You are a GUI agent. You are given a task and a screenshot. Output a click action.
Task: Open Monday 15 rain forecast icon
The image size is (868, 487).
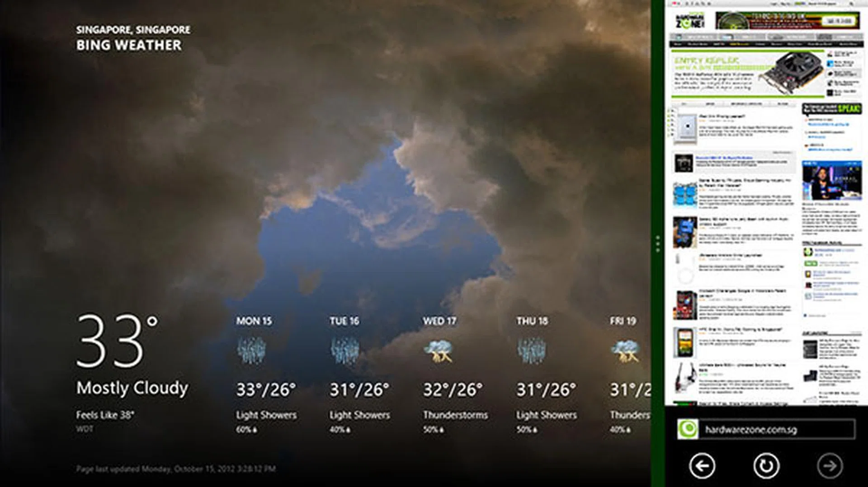click(251, 350)
